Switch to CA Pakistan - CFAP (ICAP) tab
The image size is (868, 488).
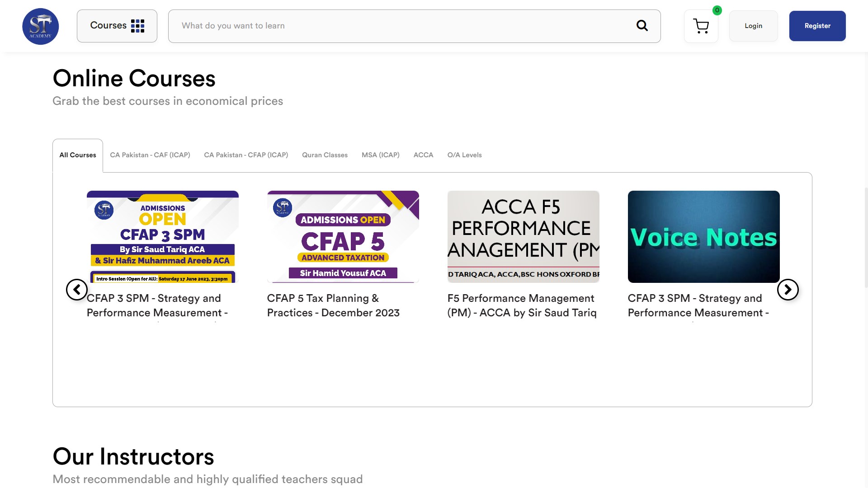pyautogui.click(x=246, y=155)
